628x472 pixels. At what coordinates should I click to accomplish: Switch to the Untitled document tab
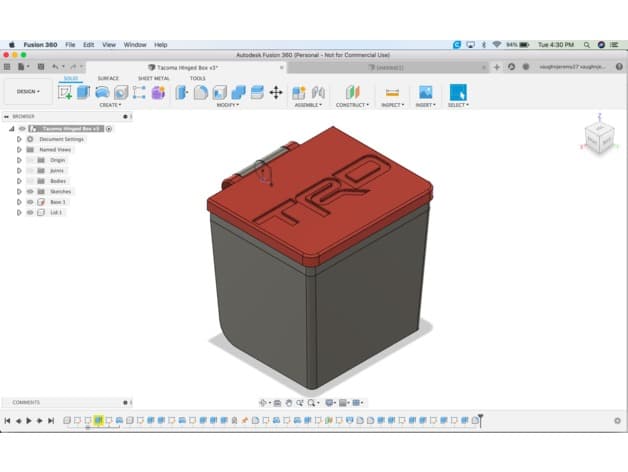pyautogui.click(x=386, y=67)
